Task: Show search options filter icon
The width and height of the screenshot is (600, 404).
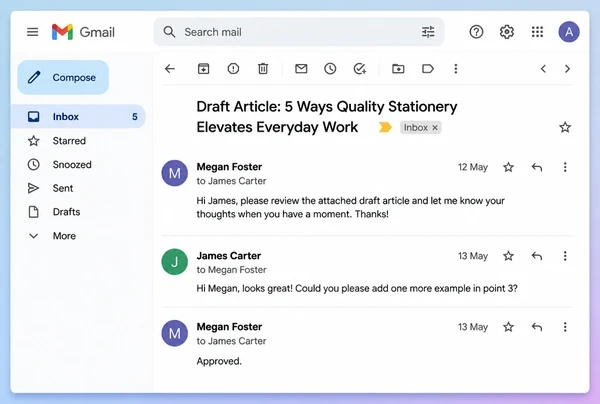Action: (428, 32)
